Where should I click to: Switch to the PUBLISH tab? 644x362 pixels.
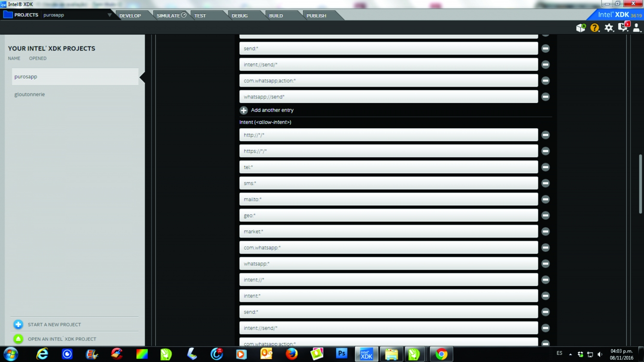[x=316, y=15]
